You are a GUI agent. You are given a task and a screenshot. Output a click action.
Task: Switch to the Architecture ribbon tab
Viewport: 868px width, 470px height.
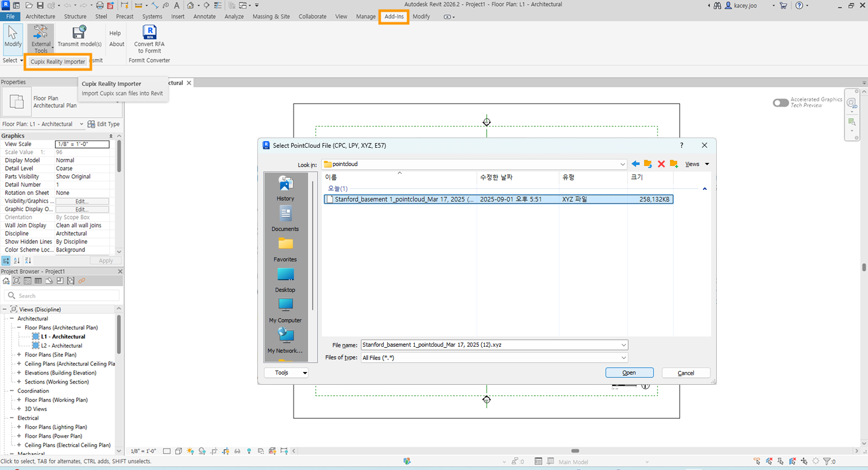(x=40, y=16)
